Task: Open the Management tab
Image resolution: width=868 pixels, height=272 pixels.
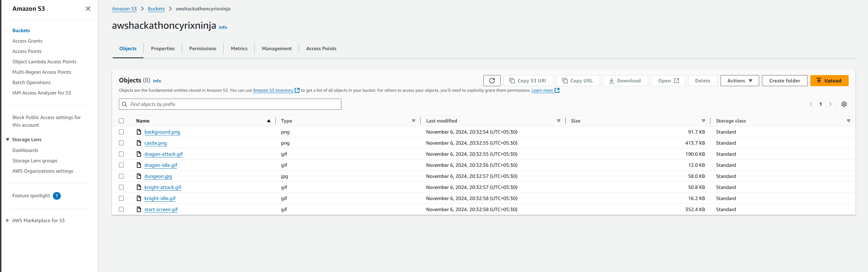Action: point(277,48)
